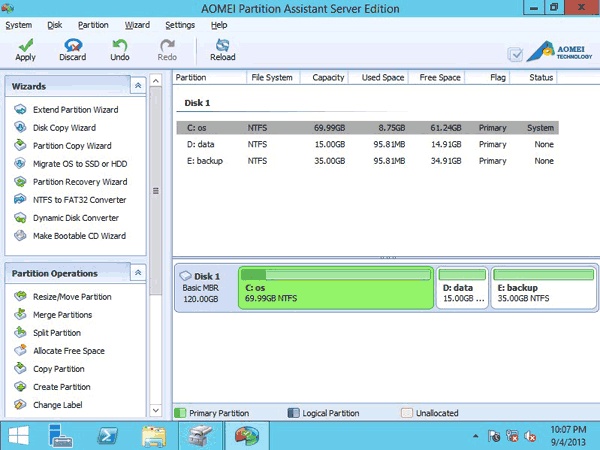Screen dimensions: 600x450
Task: Choose Merge Partitions operation
Action: coord(62,315)
